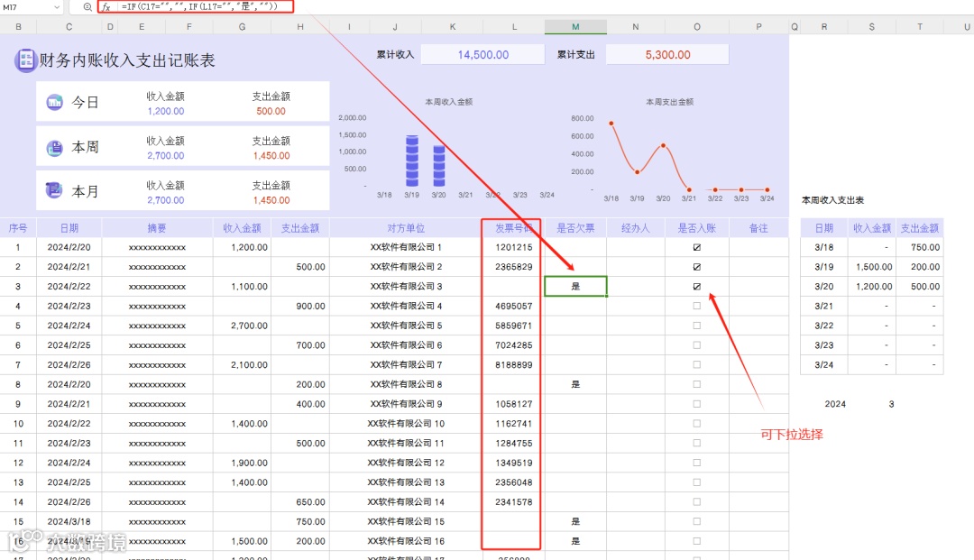Click the 发票号码 column header cell

[x=513, y=228]
